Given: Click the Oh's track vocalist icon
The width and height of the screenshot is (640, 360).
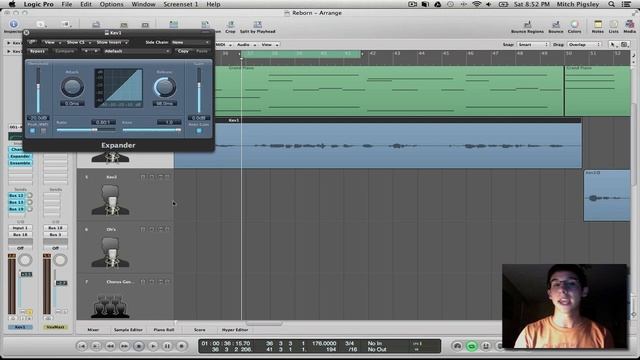Looking at the screenshot, I should (110, 252).
